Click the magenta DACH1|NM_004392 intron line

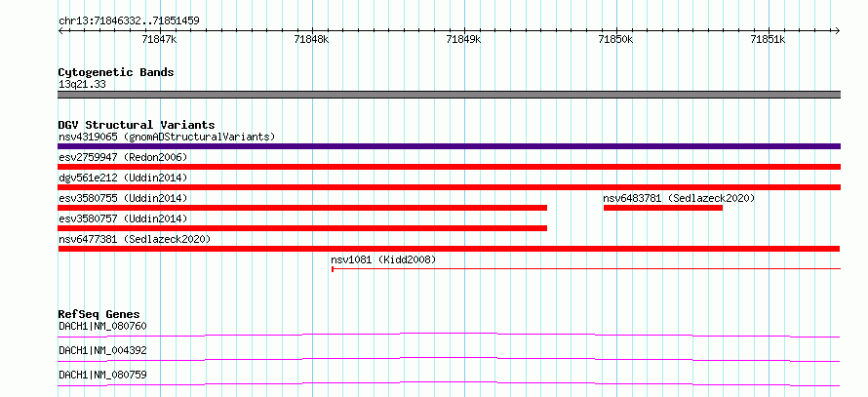[x=449, y=359]
